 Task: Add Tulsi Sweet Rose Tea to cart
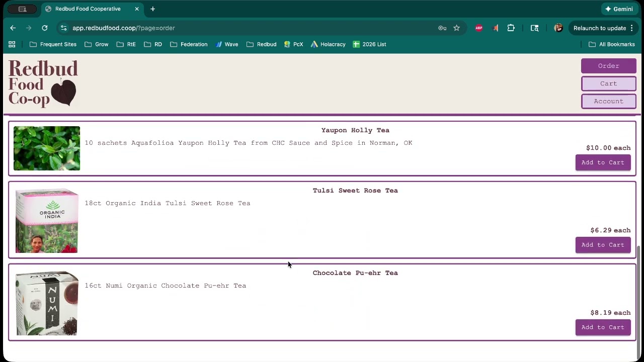pos(603,245)
